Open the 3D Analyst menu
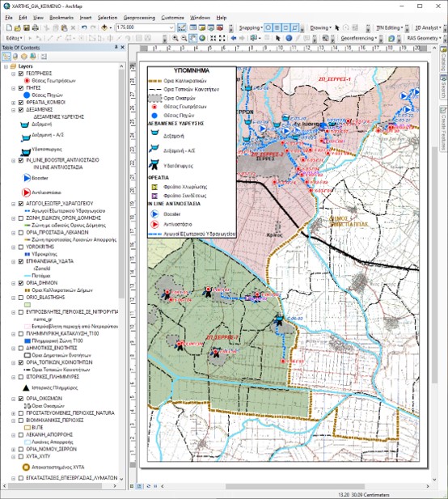Screen dimensions: 448x499 point(428,28)
